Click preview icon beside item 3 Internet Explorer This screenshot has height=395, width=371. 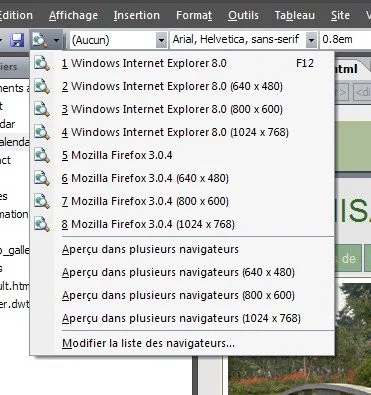pyautogui.click(x=42, y=109)
